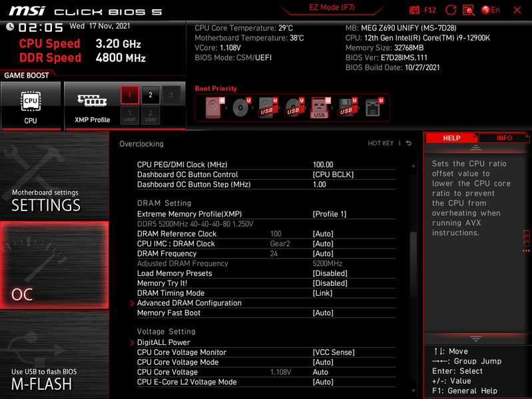Open DRAM Timing Mode Link dropdown
Screen dimensions: 532x399
tap(322, 293)
